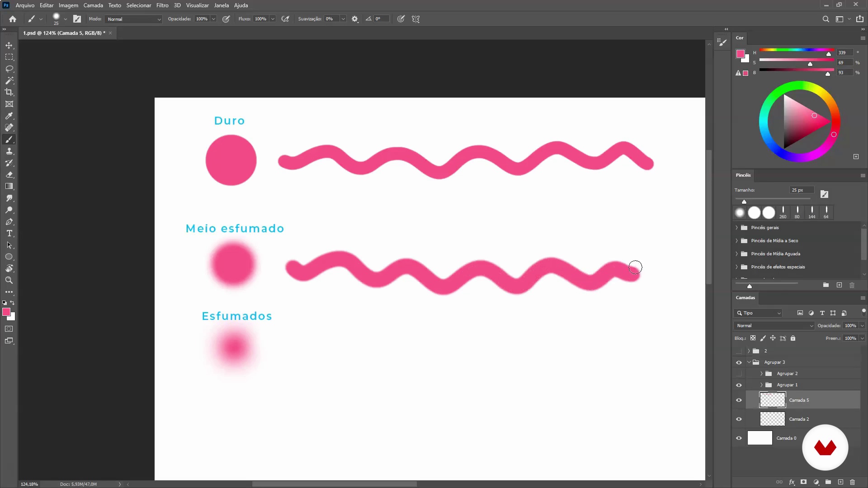Hide the Camada 5 layer
868x488 pixels.
(739, 400)
